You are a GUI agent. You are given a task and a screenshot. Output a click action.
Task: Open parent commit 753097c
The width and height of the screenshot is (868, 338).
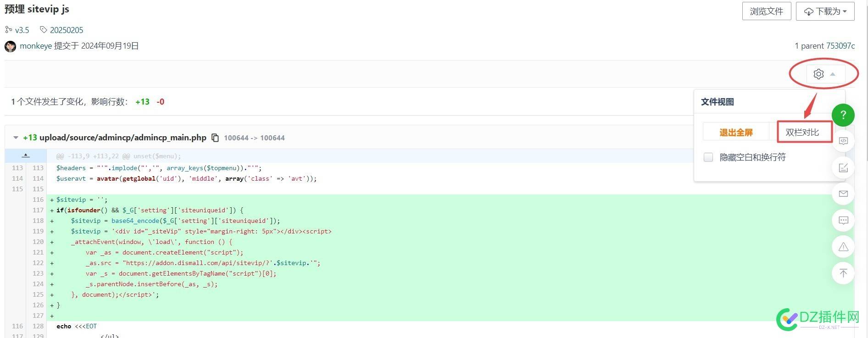pyautogui.click(x=840, y=46)
